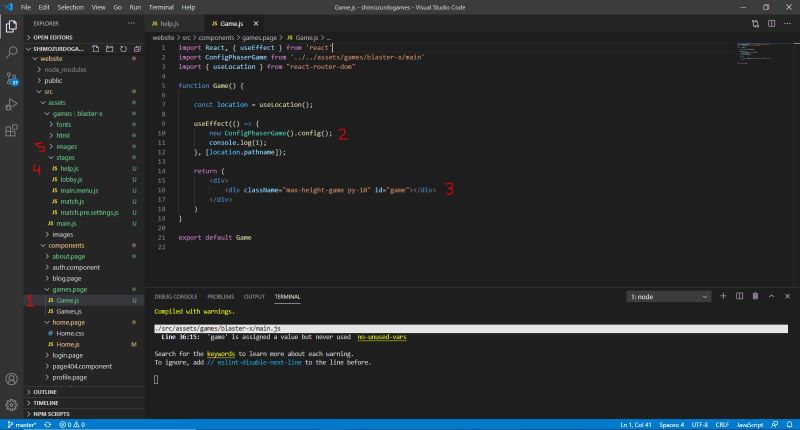Open Explorer more actions ellipsis
This screenshot has height=430, width=800.
point(132,23)
